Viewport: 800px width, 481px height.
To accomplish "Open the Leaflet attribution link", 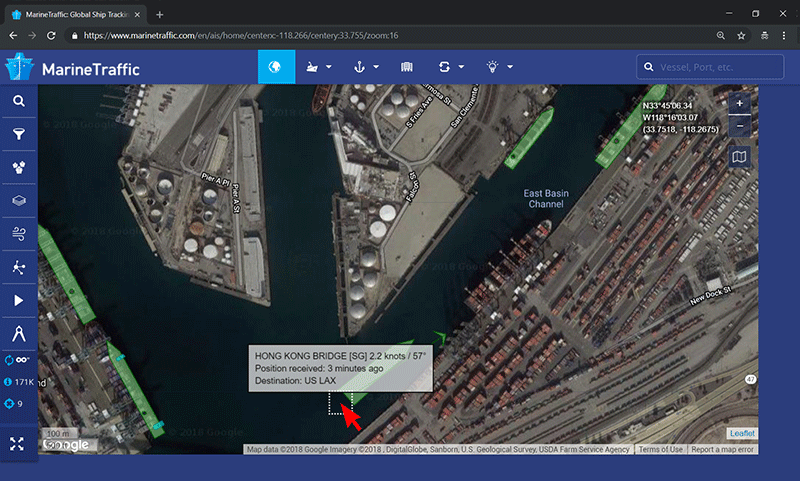I will [x=742, y=433].
